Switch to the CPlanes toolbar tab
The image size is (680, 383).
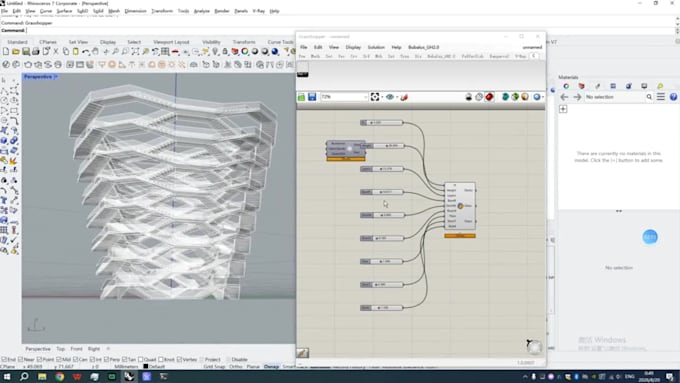[48, 42]
